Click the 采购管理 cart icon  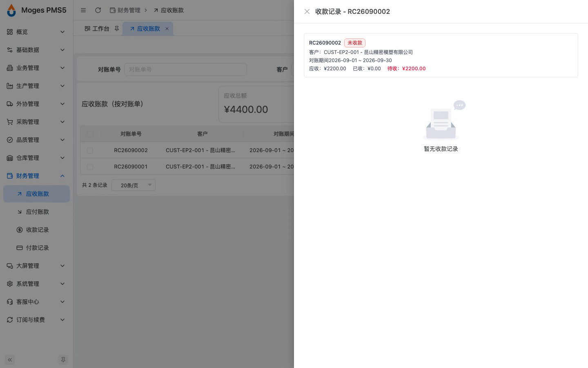pyautogui.click(x=10, y=122)
